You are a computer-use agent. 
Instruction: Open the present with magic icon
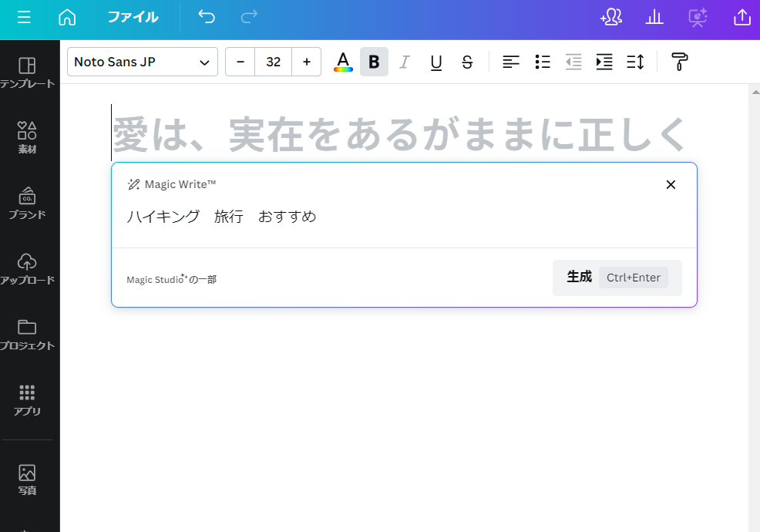698,18
